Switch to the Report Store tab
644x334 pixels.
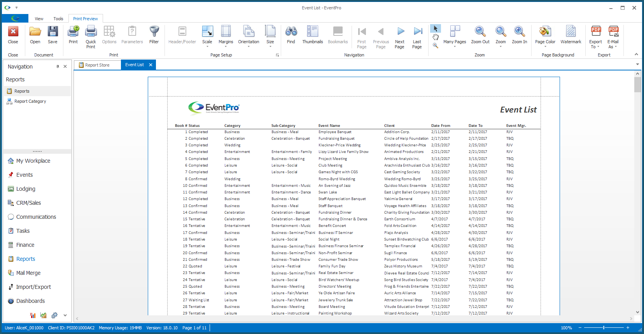[97, 65]
